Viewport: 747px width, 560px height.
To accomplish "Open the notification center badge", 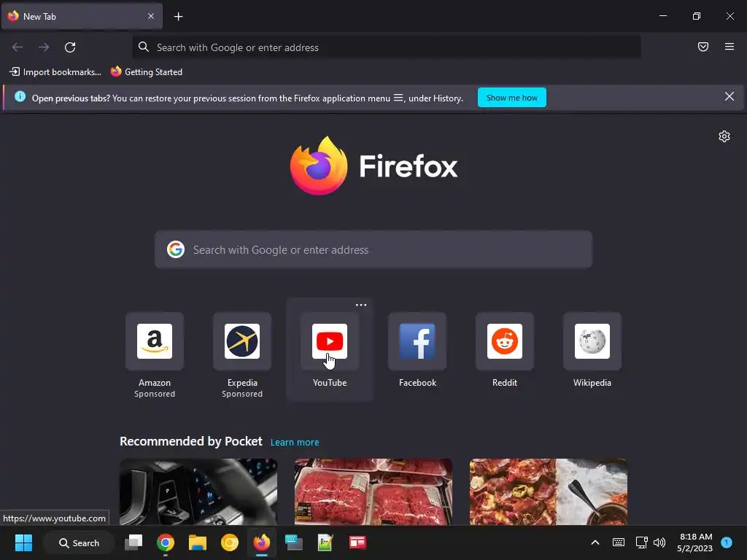I will [x=727, y=542].
